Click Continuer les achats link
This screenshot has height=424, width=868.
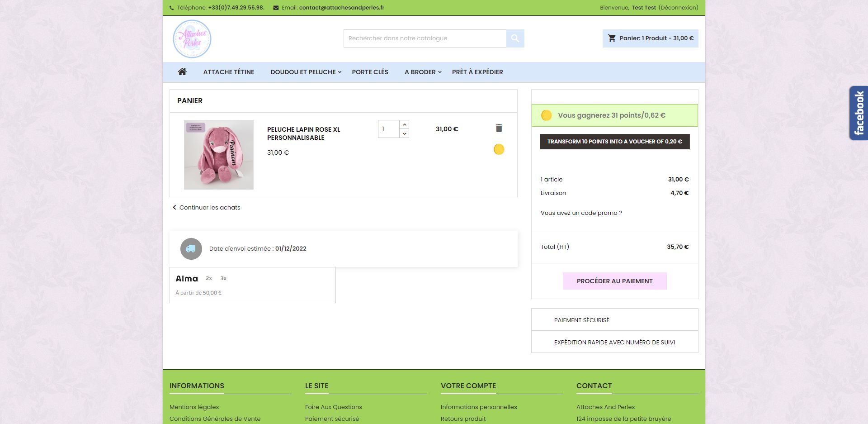[207, 208]
